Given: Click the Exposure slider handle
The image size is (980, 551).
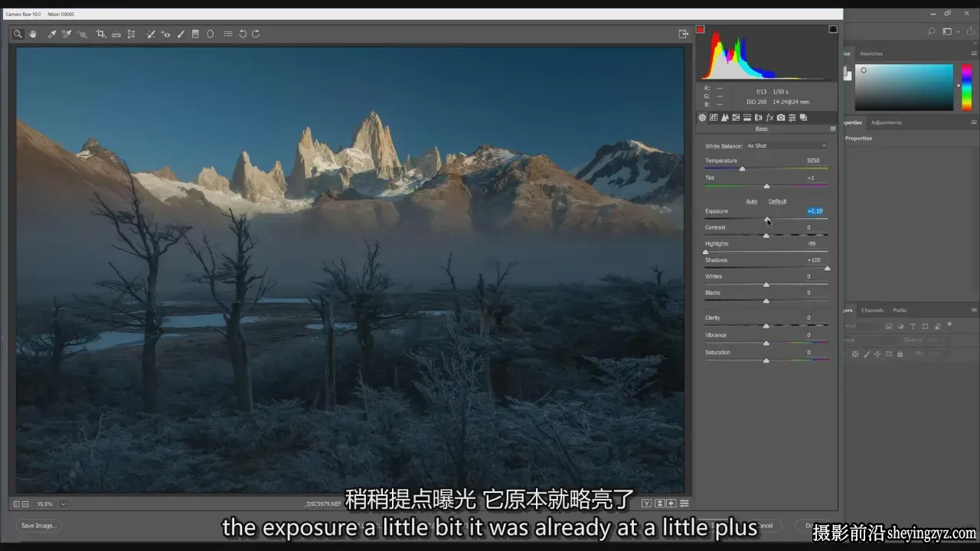Looking at the screenshot, I should [768, 220].
